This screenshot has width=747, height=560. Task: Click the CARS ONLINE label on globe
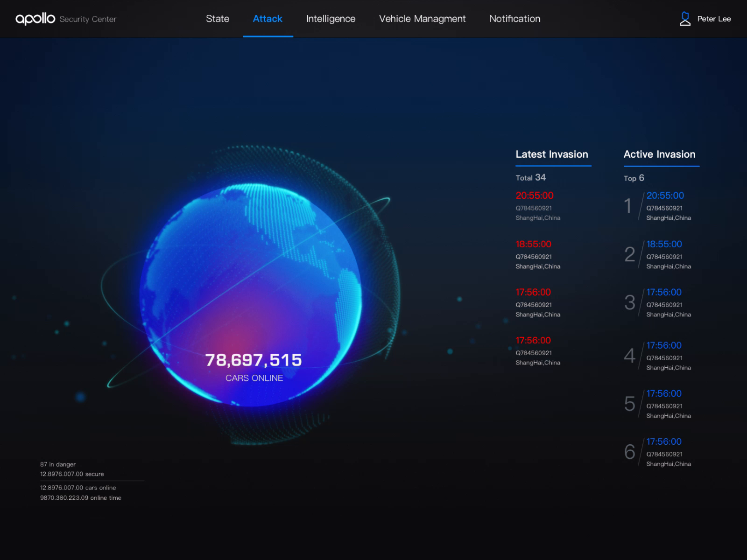point(254,378)
